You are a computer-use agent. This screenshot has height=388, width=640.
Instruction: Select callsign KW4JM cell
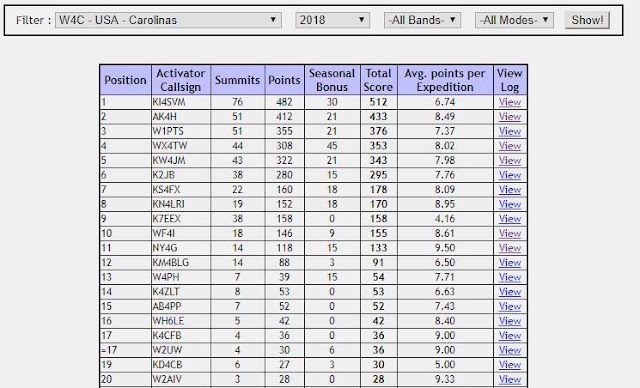pos(181,160)
